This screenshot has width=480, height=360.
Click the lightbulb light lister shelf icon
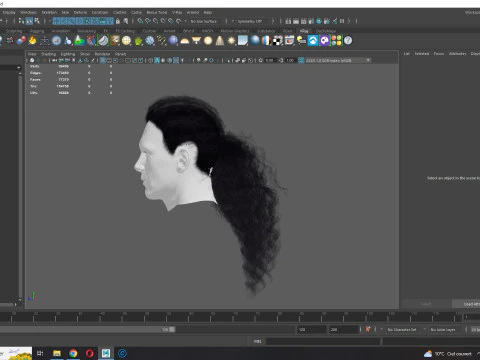point(301,41)
